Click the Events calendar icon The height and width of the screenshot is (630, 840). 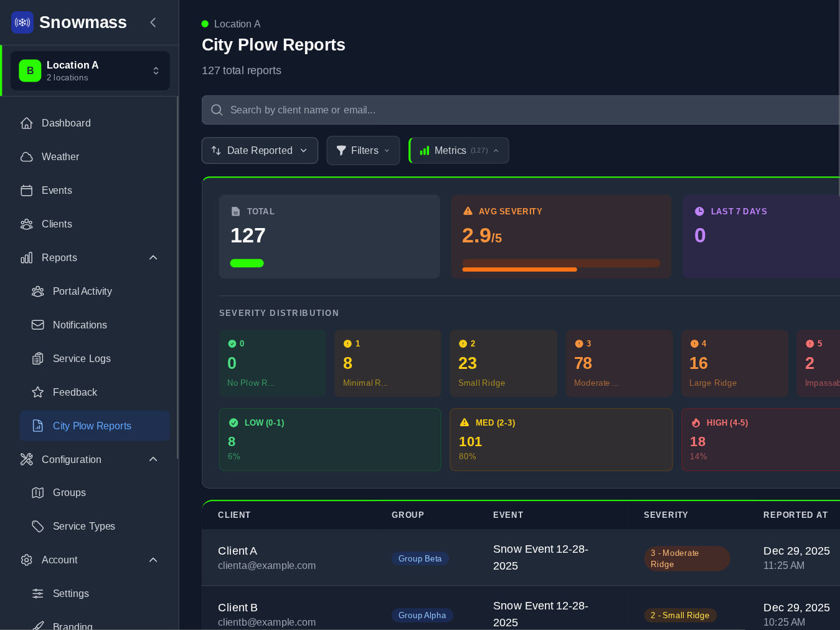point(27,191)
